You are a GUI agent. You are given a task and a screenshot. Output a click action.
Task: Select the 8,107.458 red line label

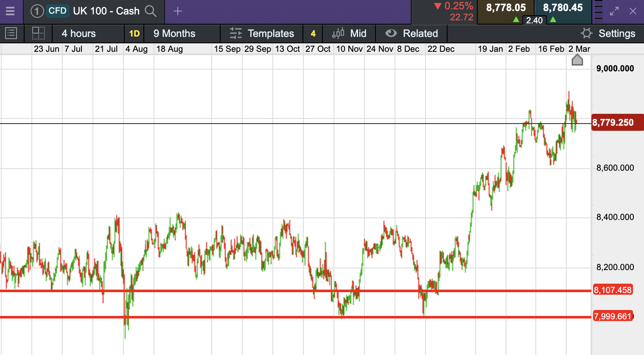[613, 290]
